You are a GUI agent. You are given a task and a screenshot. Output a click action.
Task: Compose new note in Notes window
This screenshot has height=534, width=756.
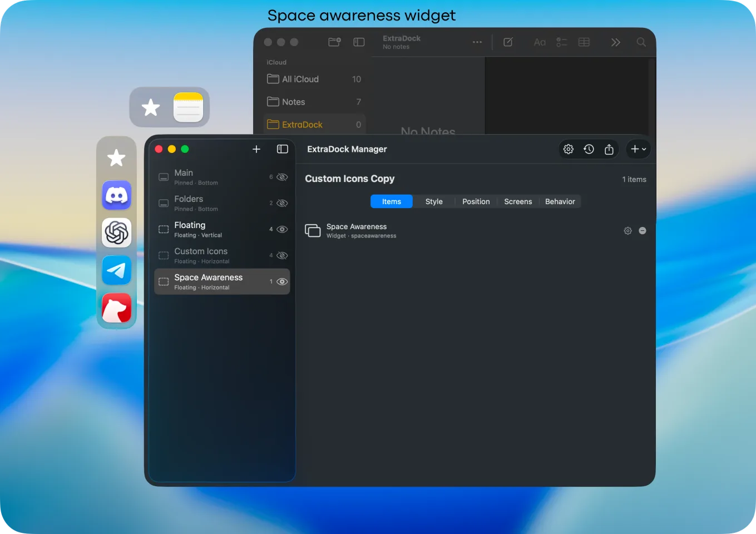coord(508,42)
